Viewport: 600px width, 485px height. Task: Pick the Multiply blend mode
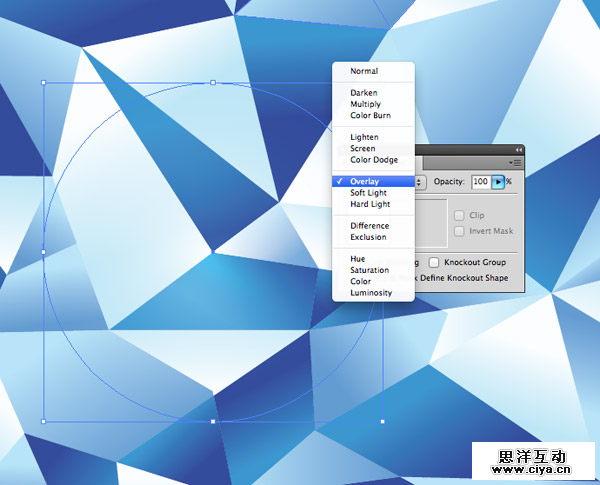(x=365, y=104)
